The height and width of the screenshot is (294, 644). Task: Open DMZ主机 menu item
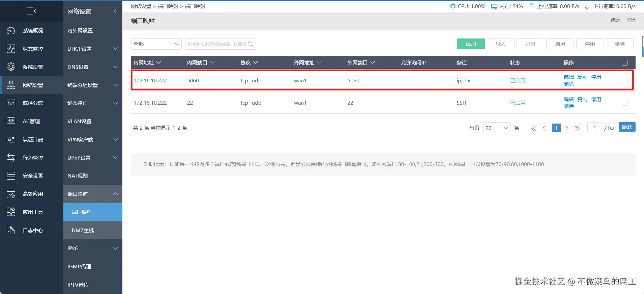pos(93,231)
